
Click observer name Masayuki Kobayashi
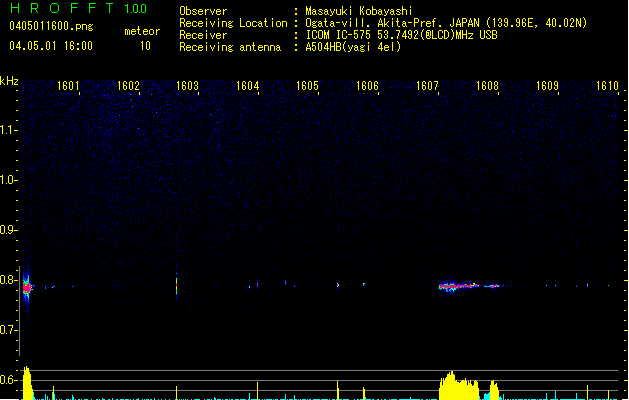pyautogui.click(x=359, y=11)
